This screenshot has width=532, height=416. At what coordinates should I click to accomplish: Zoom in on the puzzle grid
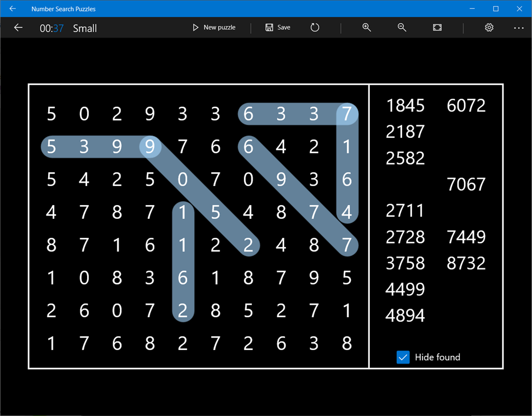point(367,27)
